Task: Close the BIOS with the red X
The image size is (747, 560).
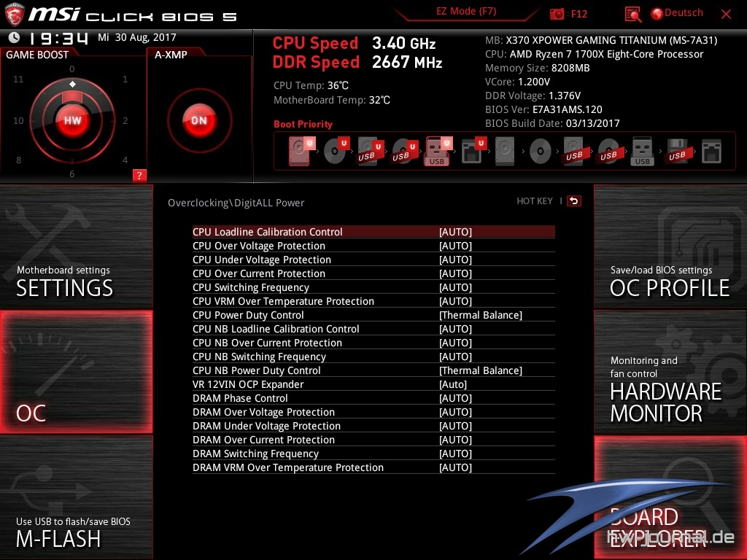Action: pos(726,15)
